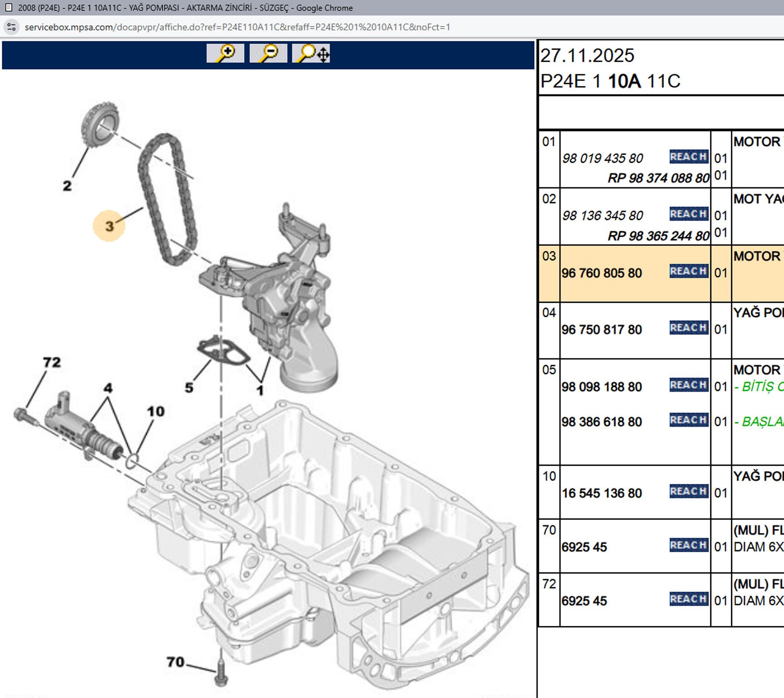
Task: Click the zoom out magnifier icon
Action: [268, 53]
